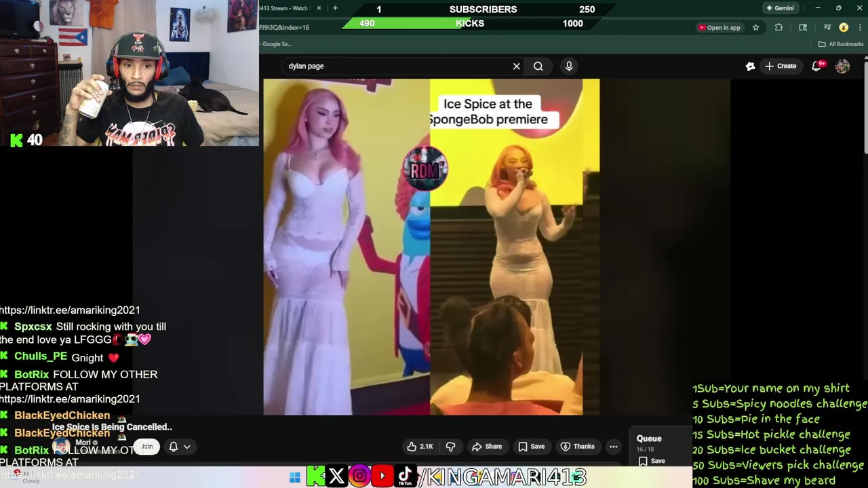Viewport: 868px width, 488px height.
Task: Open YouTube notifications bell
Action: 817,66
